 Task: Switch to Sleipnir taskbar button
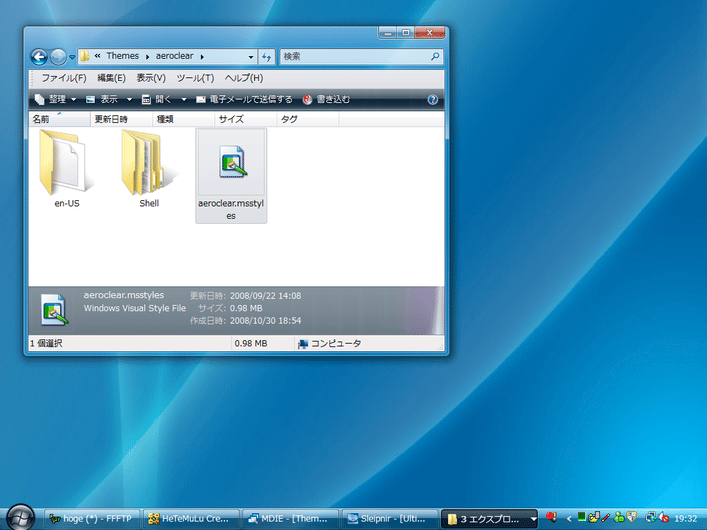click(390, 519)
